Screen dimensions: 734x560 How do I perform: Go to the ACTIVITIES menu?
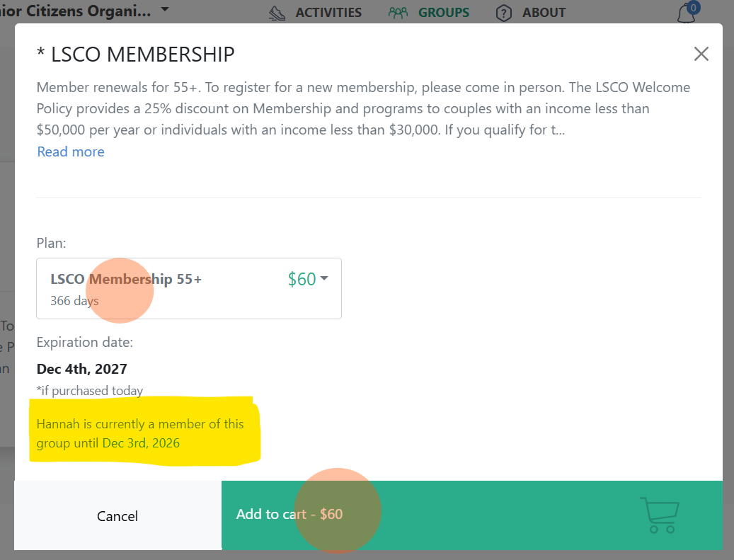click(328, 13)
